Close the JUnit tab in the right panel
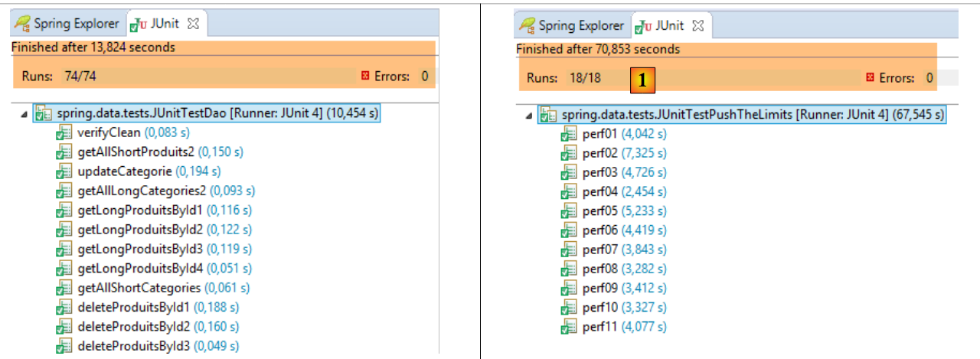 pos(698,25)
